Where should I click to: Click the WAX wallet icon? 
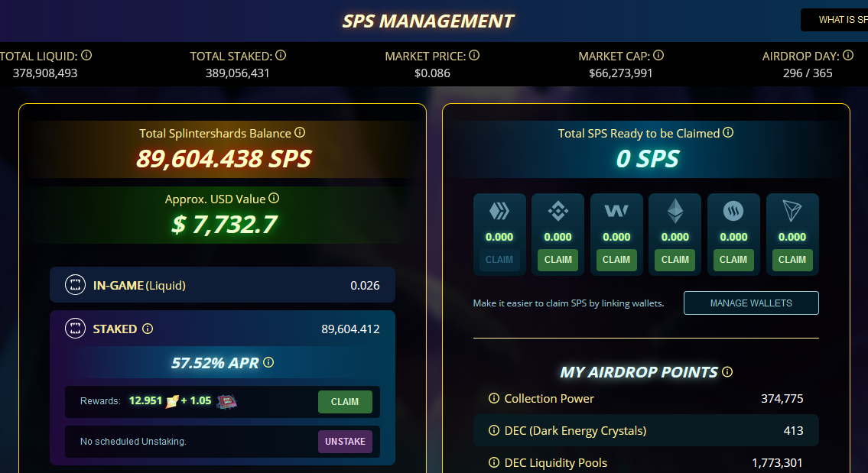[616, 211]
